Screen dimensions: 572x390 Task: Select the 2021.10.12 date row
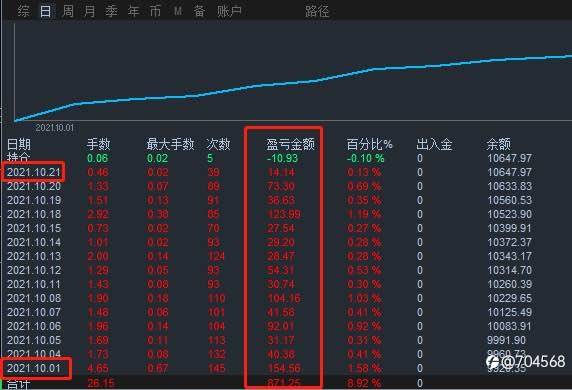34,270
